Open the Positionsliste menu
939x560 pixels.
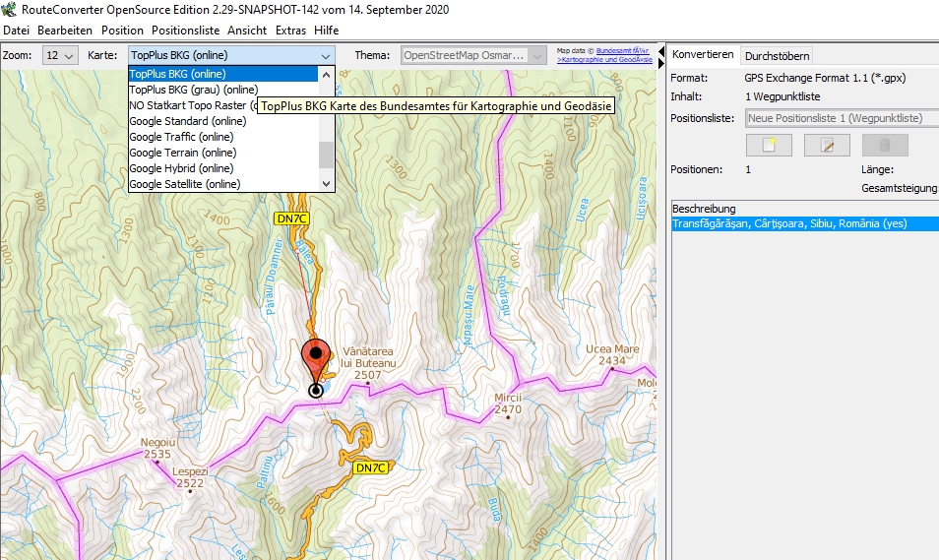(185, 31)
